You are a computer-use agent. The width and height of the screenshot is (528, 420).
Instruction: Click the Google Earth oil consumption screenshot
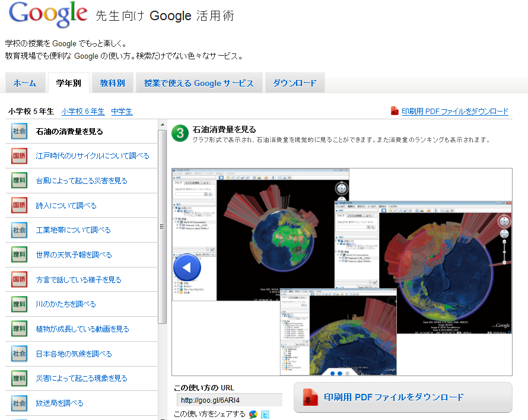(x=342, y=272)
